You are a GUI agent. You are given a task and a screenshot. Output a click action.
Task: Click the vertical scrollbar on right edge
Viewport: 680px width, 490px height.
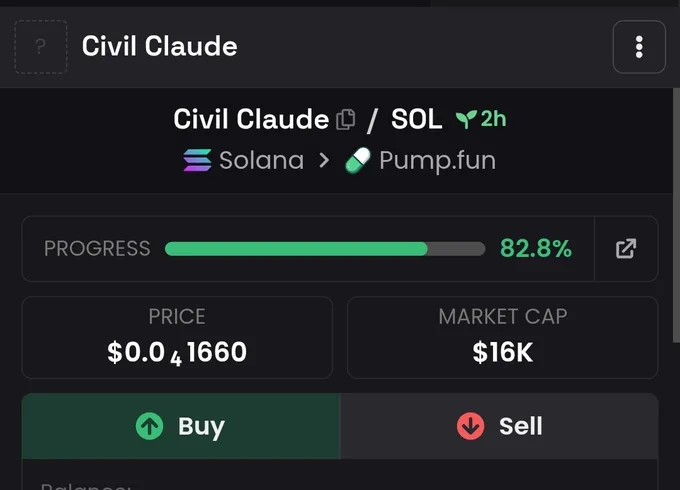tap(676, 216)
